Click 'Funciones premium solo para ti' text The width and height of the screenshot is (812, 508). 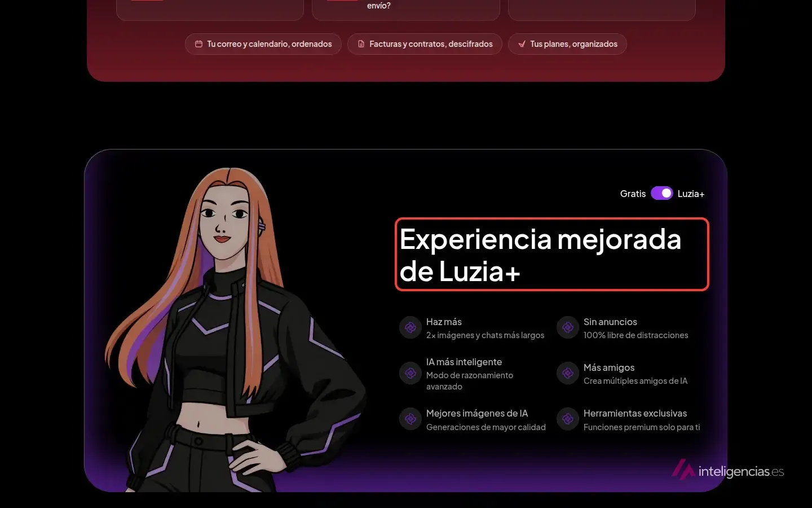642,427
